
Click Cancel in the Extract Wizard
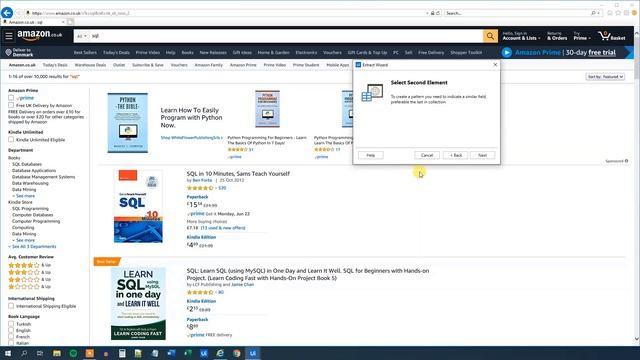coord(427,155)
